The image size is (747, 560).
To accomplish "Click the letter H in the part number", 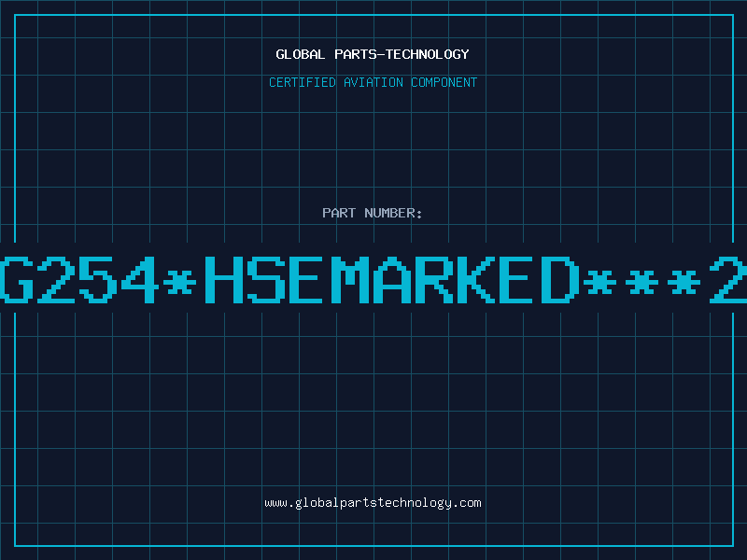I will click(x=224, y=280).
